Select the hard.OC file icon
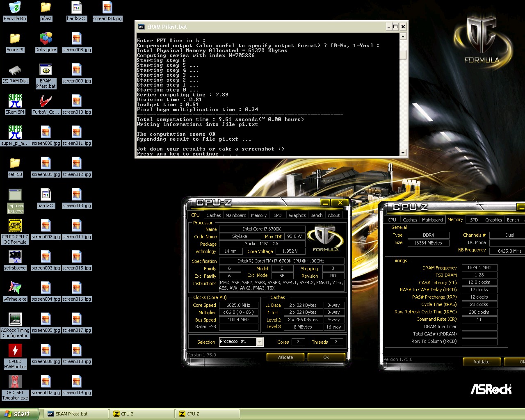The width and height of the screenshot is (525, 420). pos(46,198)
